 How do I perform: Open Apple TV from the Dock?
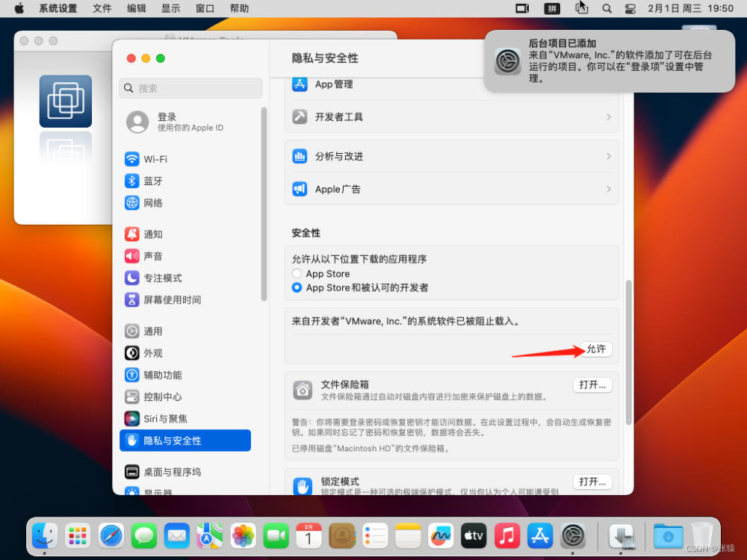pyautogui.click(x=474, y=535)
